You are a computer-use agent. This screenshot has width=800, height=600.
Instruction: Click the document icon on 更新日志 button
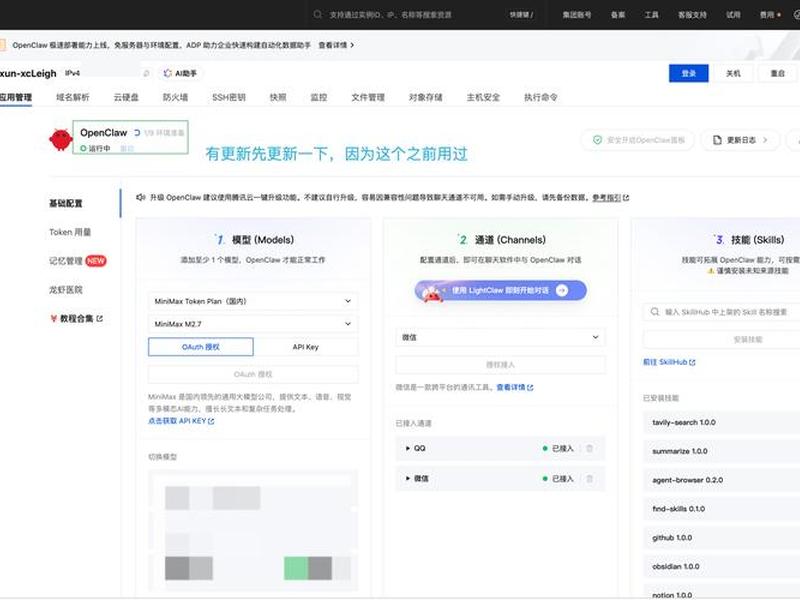[x=717, y=140]
